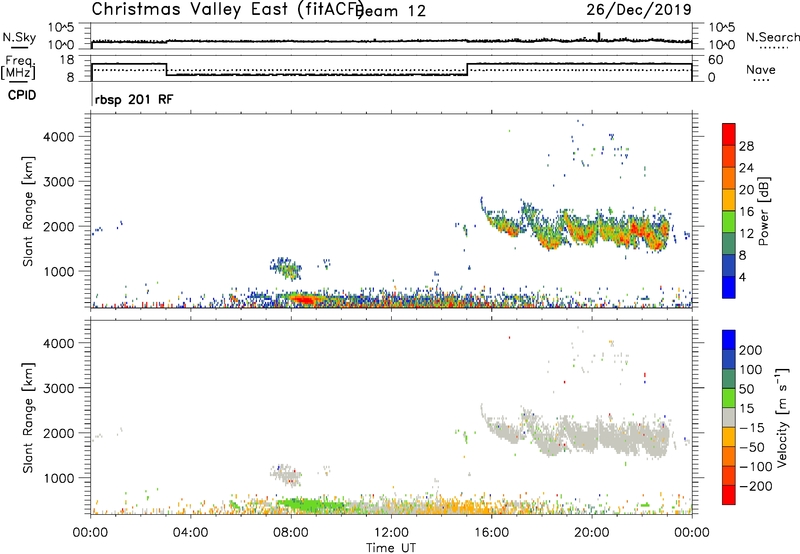The height and width of the screenshot is (554, 800).
Task: Select the '-200' label on the Velocity colorbar
Action: pos(756,486)
